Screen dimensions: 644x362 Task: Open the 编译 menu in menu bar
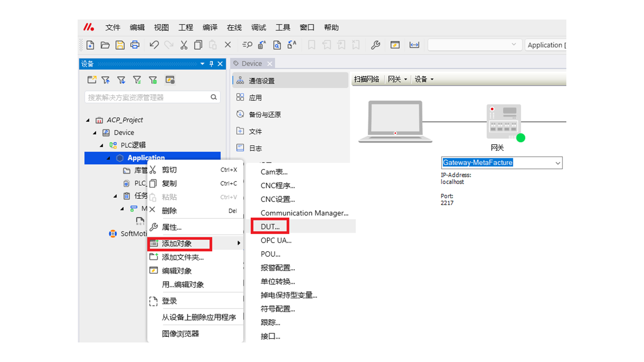point(210,27)
